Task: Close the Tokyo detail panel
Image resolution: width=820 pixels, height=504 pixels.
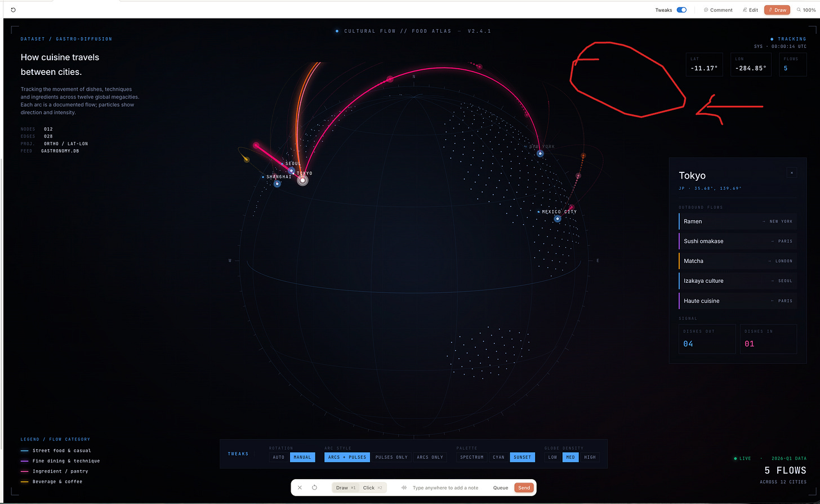Action: [792, 173]
